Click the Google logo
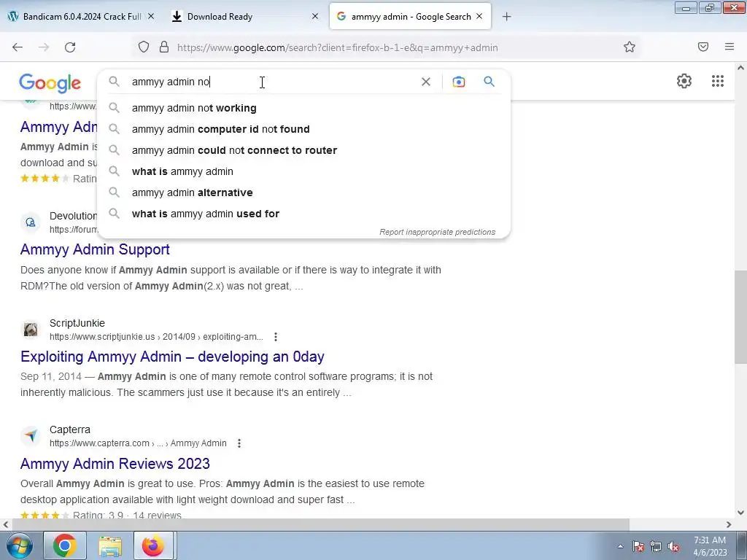Image resolution: width=747 pixels, height=560 pixels. tap(50, 83)
